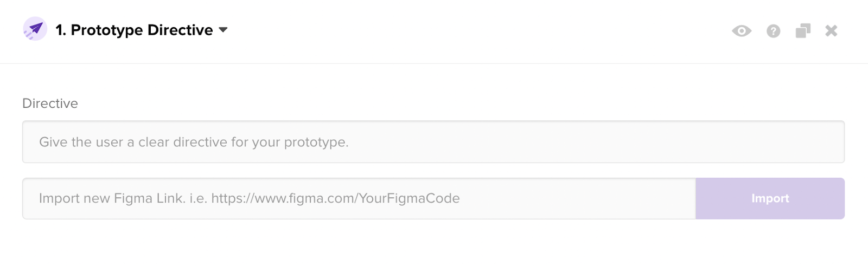The width and height of the screenshot is (868, 266).
Task: Click the '1. Prototype Directive' title
Action: (x=134, y=30)
